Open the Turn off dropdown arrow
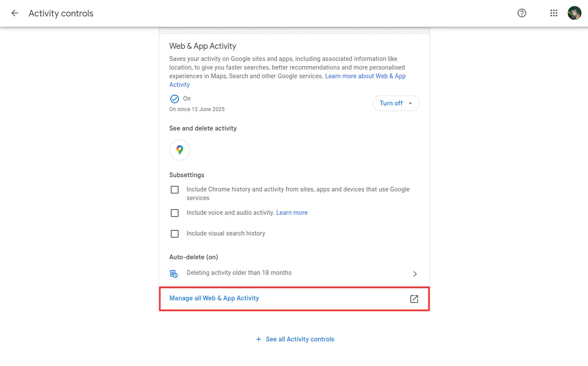The width and height of the screenshot is (588, 366). [409, 103]
